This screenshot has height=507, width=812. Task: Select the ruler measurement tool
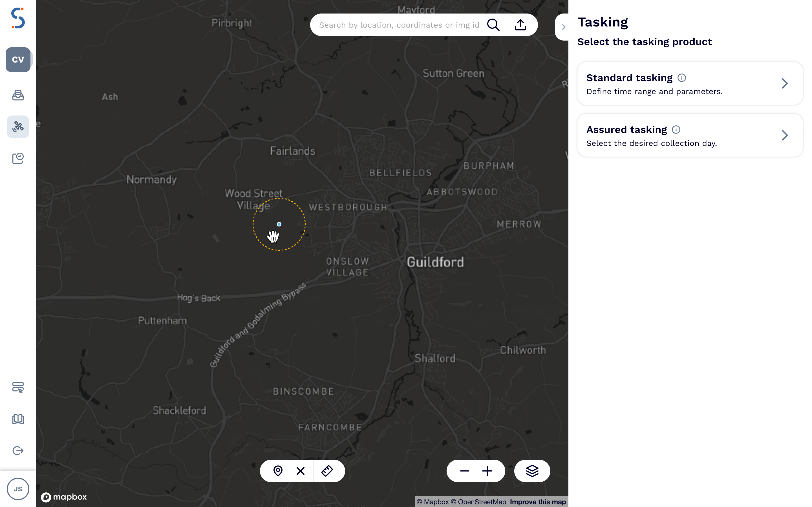click(x=327, y=471)
